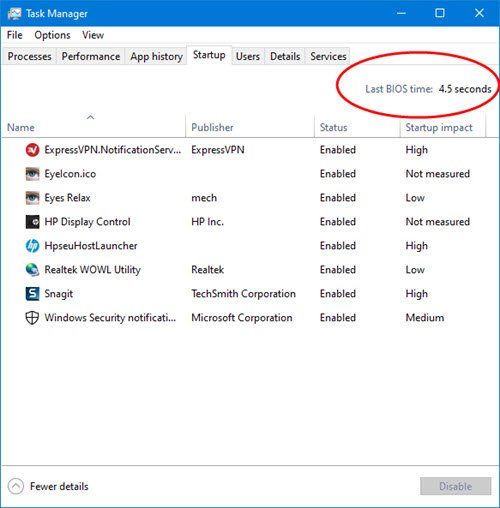Switch to the Performance tab
500x508 pixels.
91,56
